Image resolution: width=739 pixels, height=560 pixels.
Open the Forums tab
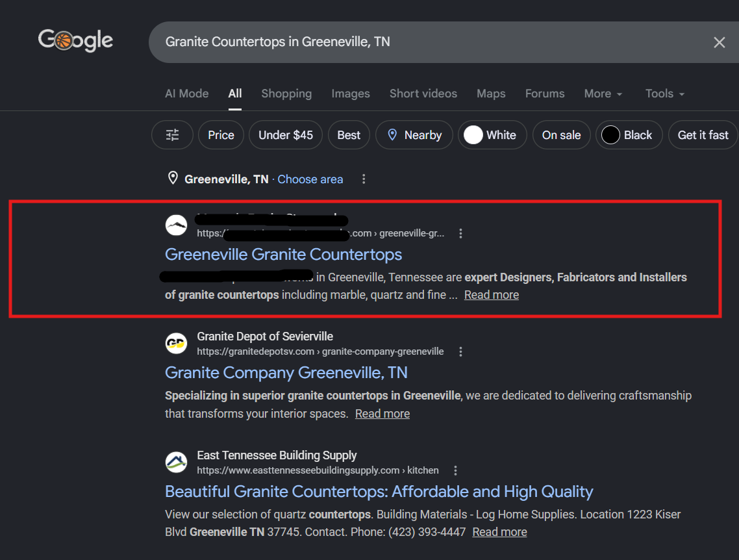click(545, 94)
